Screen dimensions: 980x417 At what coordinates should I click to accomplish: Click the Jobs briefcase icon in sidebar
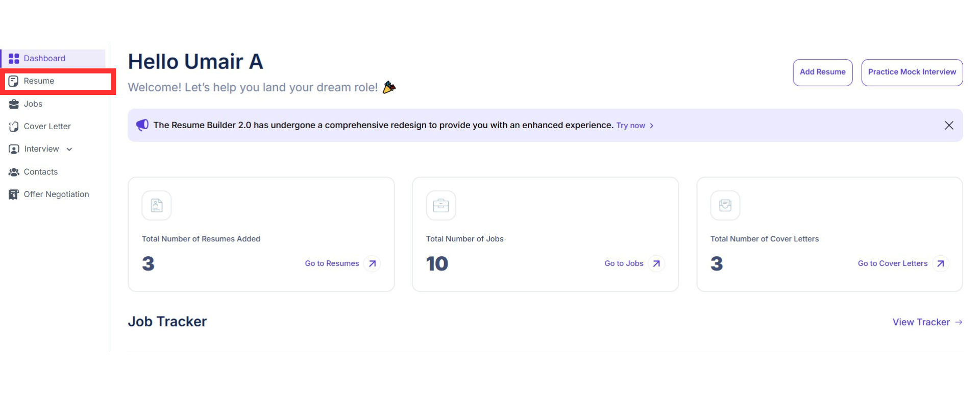click(14, 104)
